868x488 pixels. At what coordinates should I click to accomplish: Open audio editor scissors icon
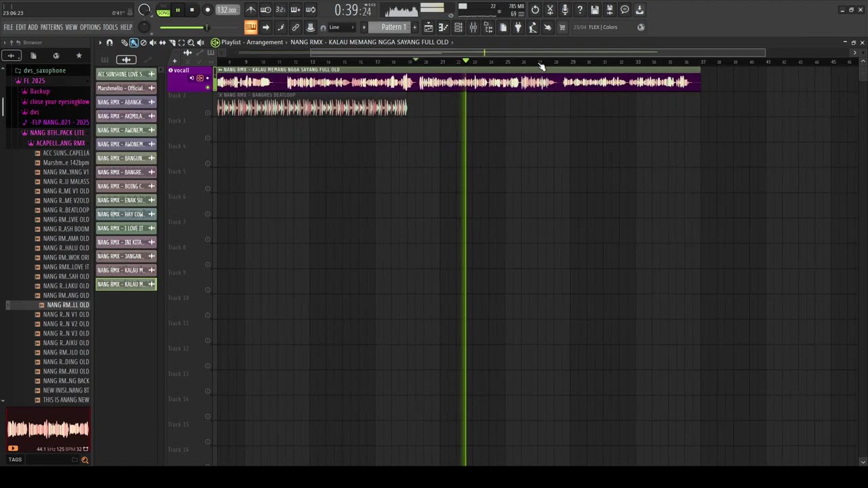(x=550, y=9)
